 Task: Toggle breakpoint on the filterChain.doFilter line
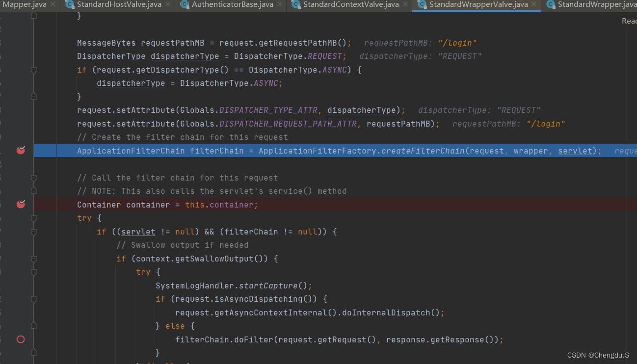click(x=21, y=339)
